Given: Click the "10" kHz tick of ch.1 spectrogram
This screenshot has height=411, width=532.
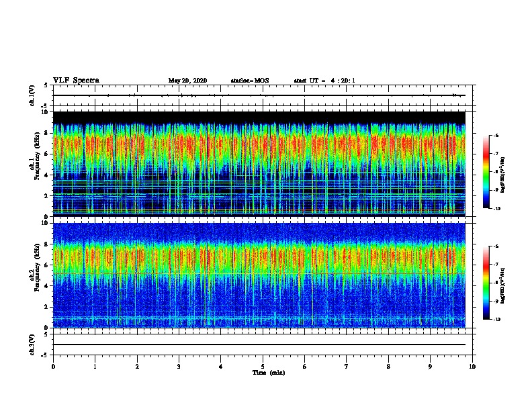Looking at the screenshot, I should coord(45,112).
